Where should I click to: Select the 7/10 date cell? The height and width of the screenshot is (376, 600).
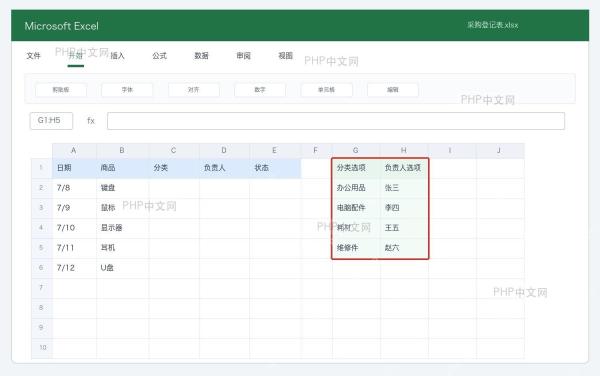[74, 228]
